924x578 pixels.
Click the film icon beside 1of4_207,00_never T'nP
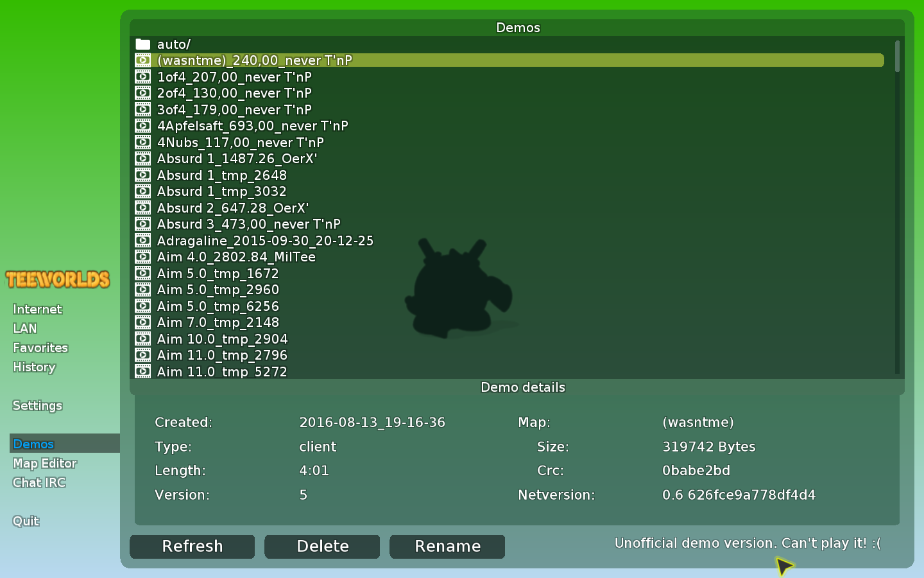point(142,76)
